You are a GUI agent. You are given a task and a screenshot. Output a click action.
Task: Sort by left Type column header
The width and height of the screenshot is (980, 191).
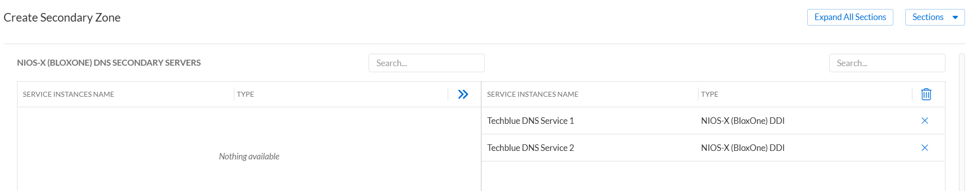click(x=245, y=94)
